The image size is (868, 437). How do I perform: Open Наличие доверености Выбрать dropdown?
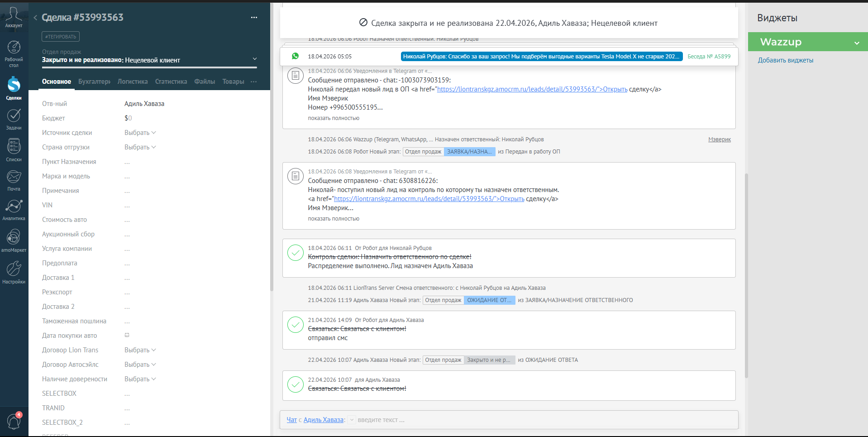140,379
